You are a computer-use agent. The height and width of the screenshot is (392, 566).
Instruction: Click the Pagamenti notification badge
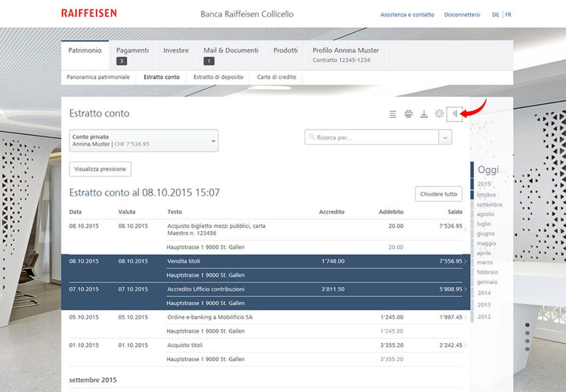121,61
